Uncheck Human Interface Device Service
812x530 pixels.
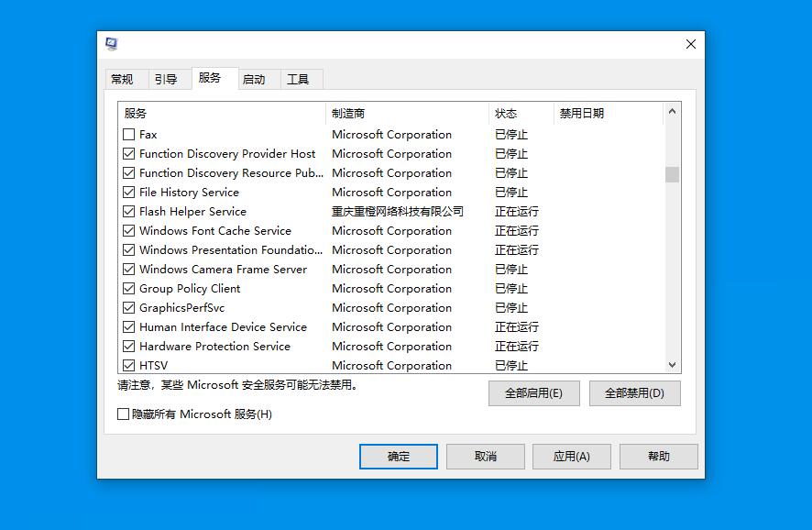129,327
